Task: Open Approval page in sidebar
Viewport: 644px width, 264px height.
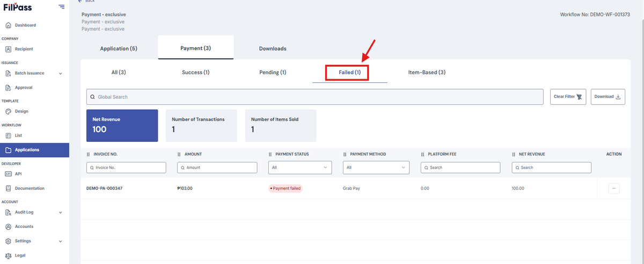Action: (x=24, y=88)
